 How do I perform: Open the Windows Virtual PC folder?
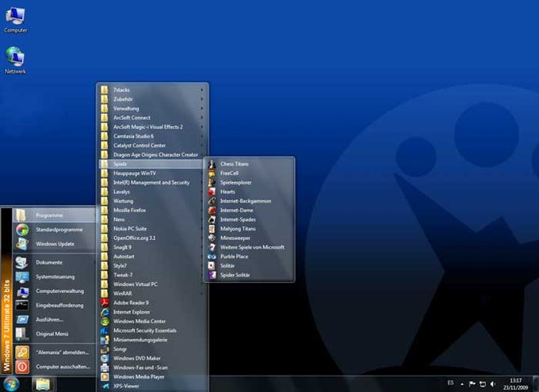[x=153, y=284]
